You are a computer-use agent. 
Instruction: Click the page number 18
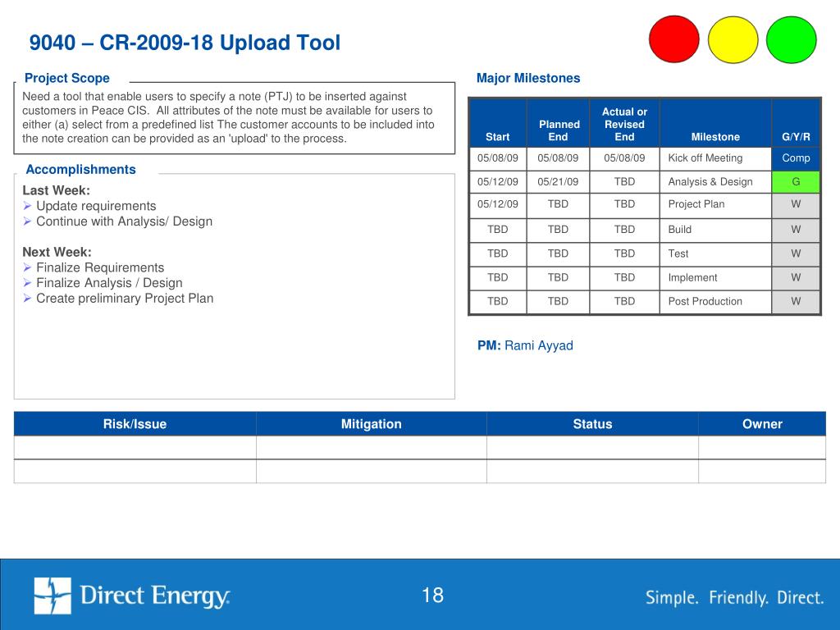point(432,596)
